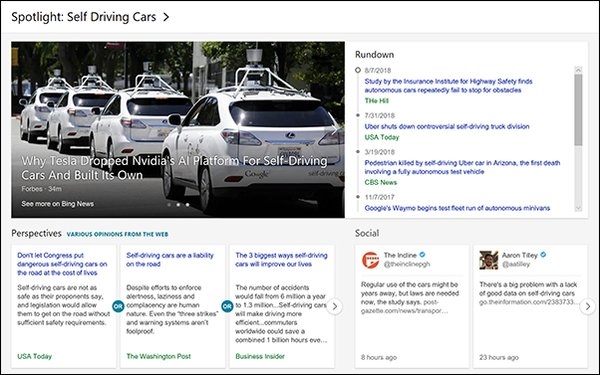This screenshot has height=375, width=600.
Task: Open the Tesla Dropped Nvidia's AI Platform headline
Action: (174, 168)
